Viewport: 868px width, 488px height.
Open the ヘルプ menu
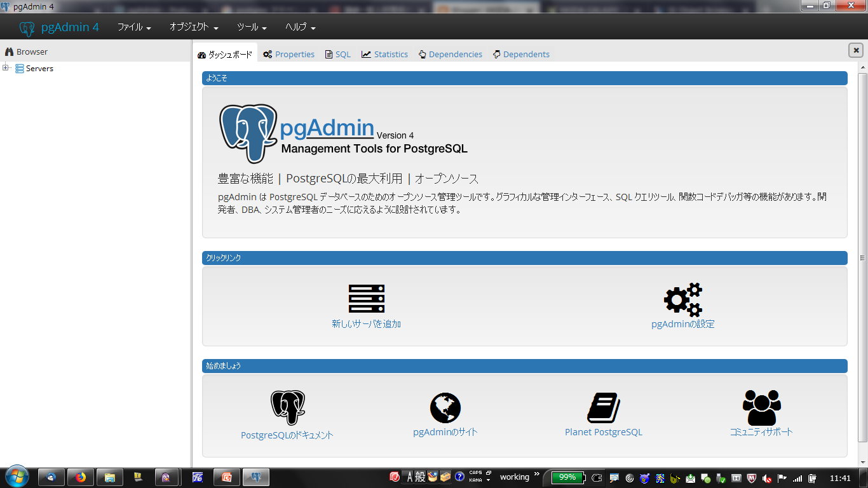click(301, 27)
